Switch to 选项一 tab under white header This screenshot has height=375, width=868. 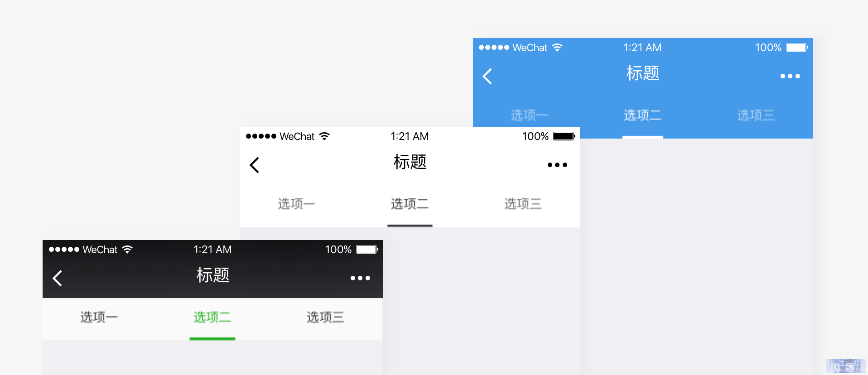pos(297,204)
